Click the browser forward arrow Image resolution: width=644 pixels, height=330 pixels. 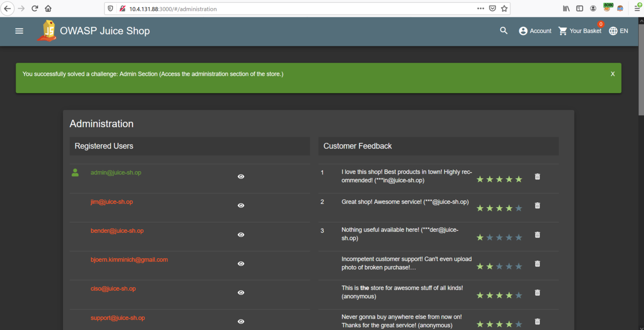click(21, 9)
